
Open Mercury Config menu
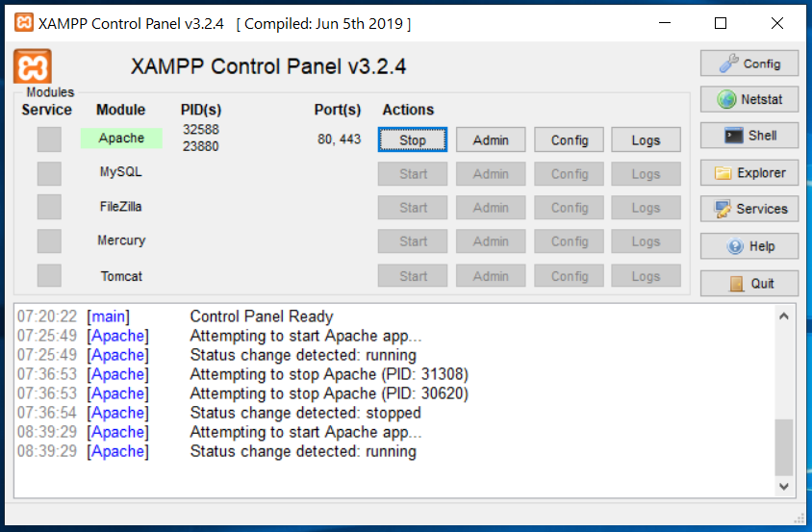(x=569, y=241)
